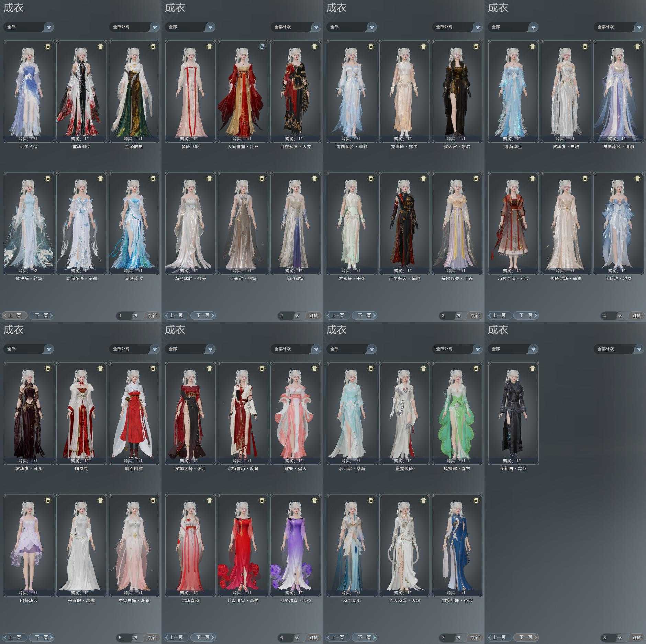Remove 红尘归客·晖照 using its trash icon
The width and height of the screenshot is (646, 644).
(x=423, y=178)
